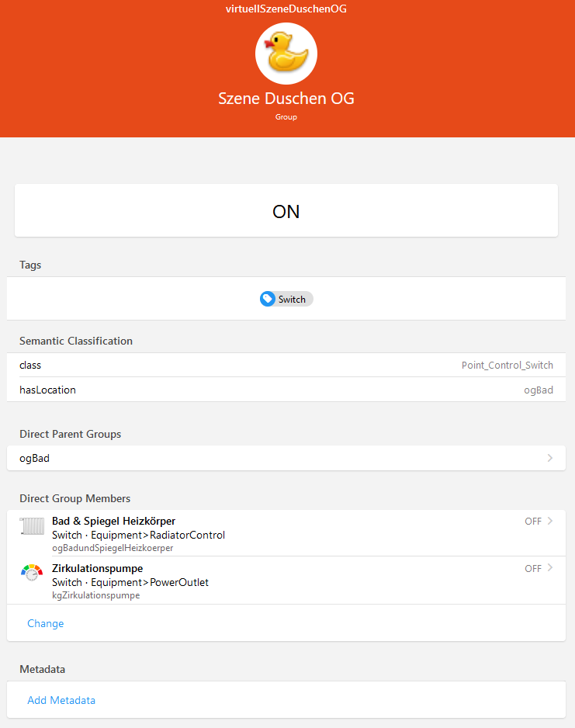Click the Point_Control_Switch class value
575x728 pixels.
pyautogui.click(x=507, y=365)
